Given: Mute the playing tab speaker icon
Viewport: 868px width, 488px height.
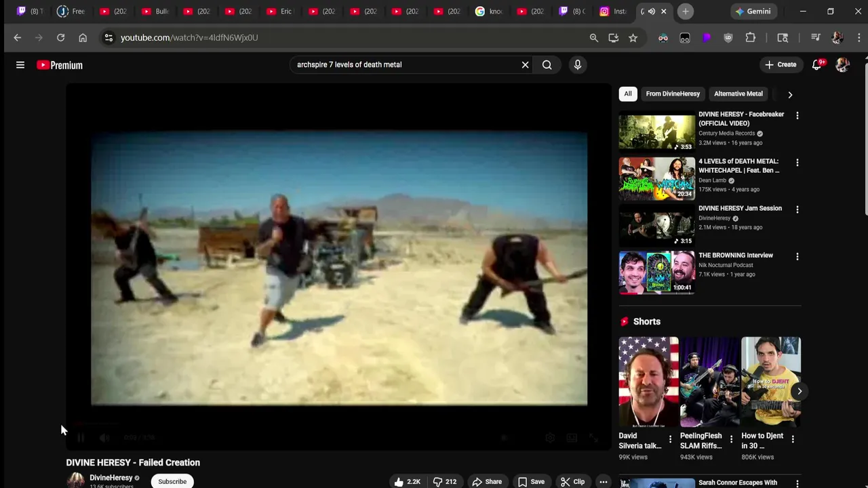Looking at the screenshot, I should [652, 12].
